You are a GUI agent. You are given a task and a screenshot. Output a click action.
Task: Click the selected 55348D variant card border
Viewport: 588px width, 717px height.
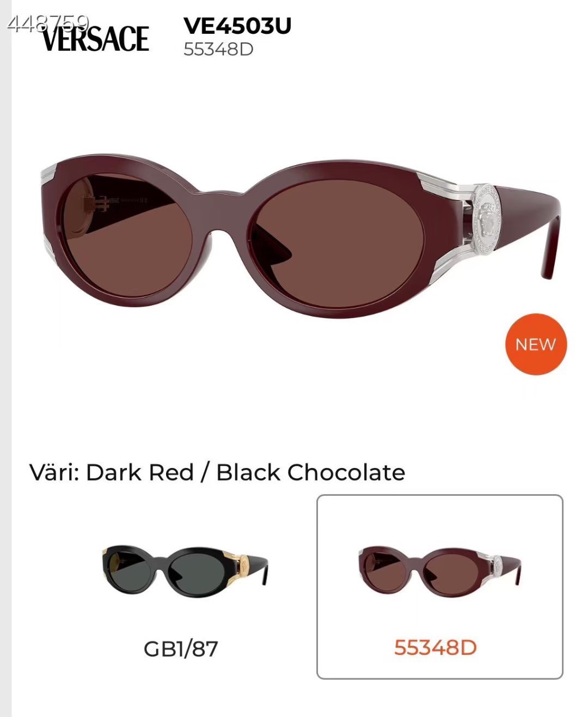(x=440, y=587)
